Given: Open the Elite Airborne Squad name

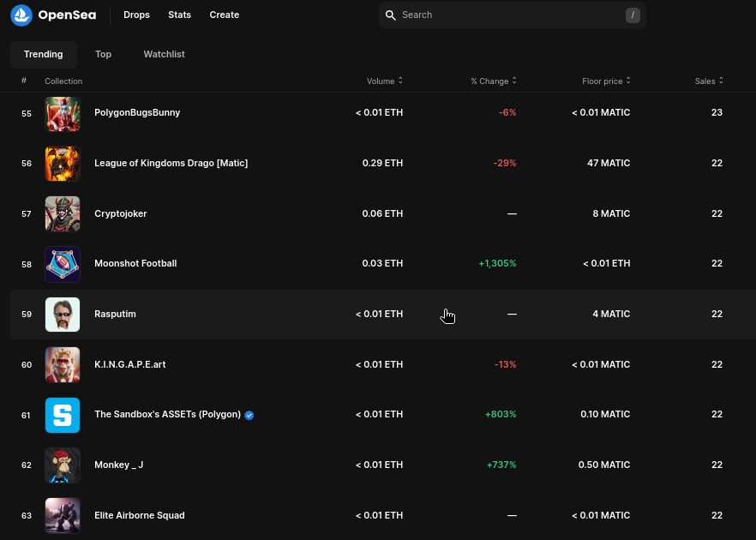Looking at the screenshot, I should point(140,515).
